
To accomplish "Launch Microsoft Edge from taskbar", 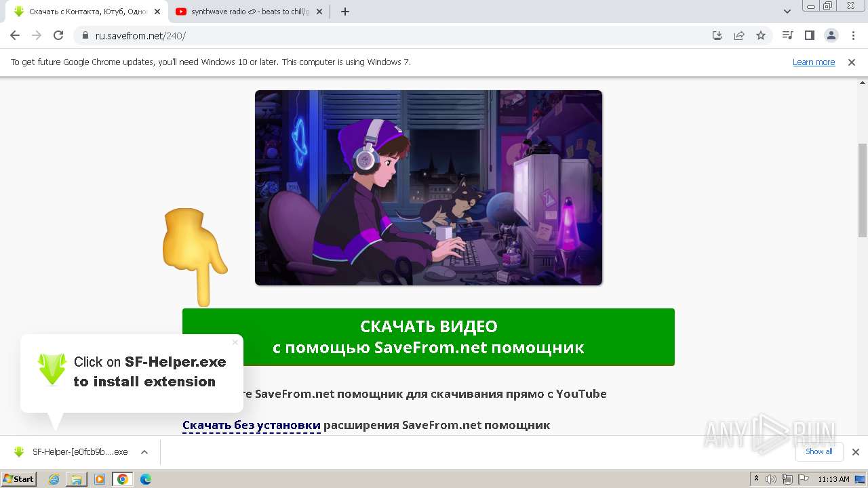I will click(145, 479).
